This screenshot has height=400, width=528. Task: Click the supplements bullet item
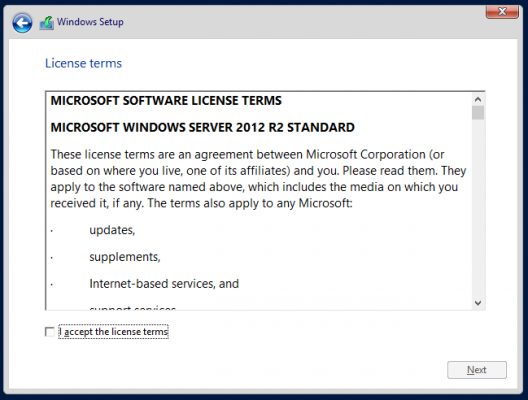(x=125, y=257)
